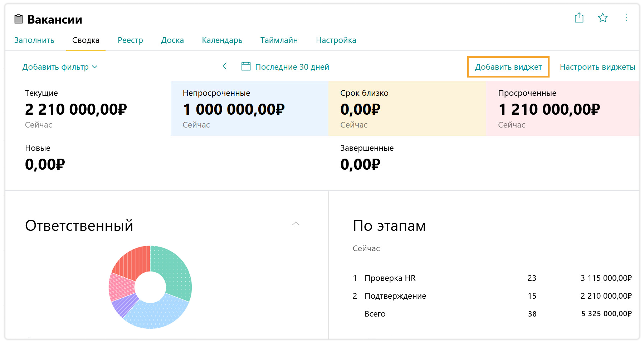The image size is (644, 343).
Task: Go to previous period with left arrow
Action: pyautogui.click(x=225, y=66)
